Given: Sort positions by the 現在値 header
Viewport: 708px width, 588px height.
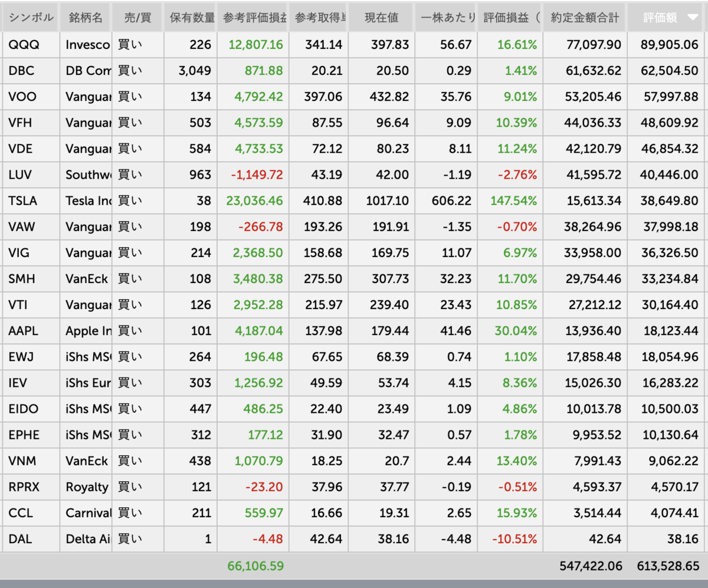Looking at the screenshot, I should pos(381,17).
